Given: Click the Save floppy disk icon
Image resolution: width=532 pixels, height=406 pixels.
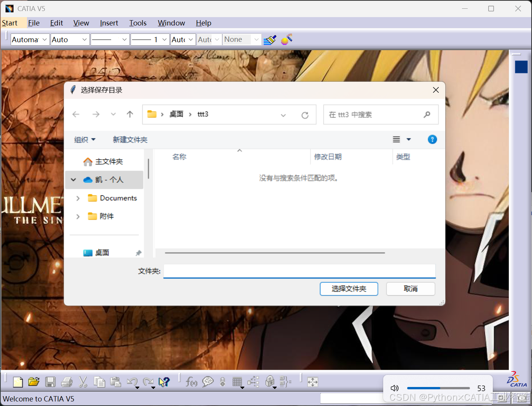Looking at the screenshot, I should [50, 382].
